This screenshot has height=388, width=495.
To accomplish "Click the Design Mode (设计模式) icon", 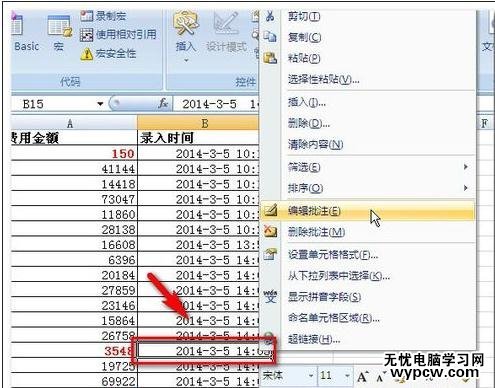I will click(226, 24).
